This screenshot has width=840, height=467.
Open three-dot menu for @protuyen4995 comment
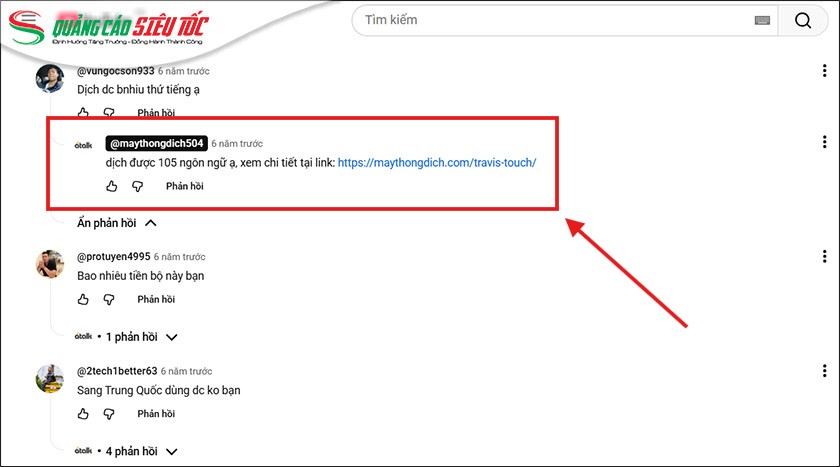coord(822,256)
